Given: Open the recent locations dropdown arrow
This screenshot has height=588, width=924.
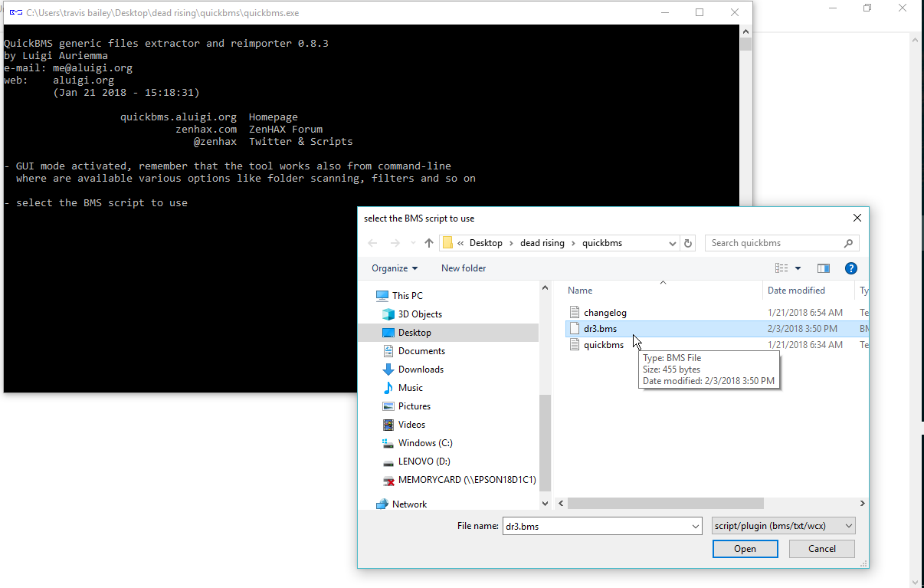Looking at the screenshot, I should 412,243.
